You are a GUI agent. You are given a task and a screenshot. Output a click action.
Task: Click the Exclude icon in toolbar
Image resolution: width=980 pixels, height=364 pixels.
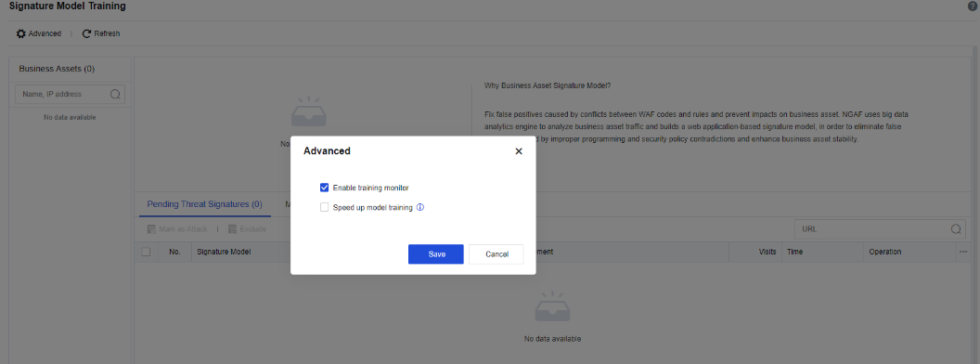[x=233, y=229]
